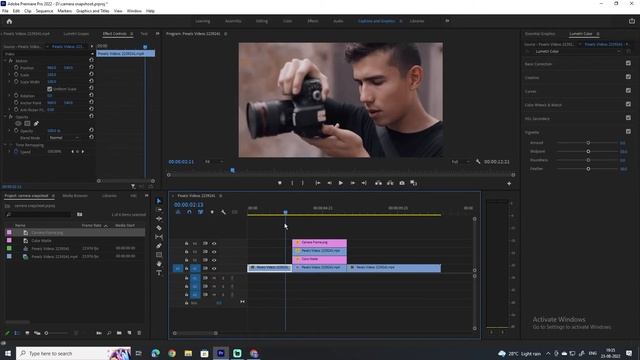The height and width of the screenshot is (360, 640).
Task: Select the Ripple Edit tool
Action: 159,219
